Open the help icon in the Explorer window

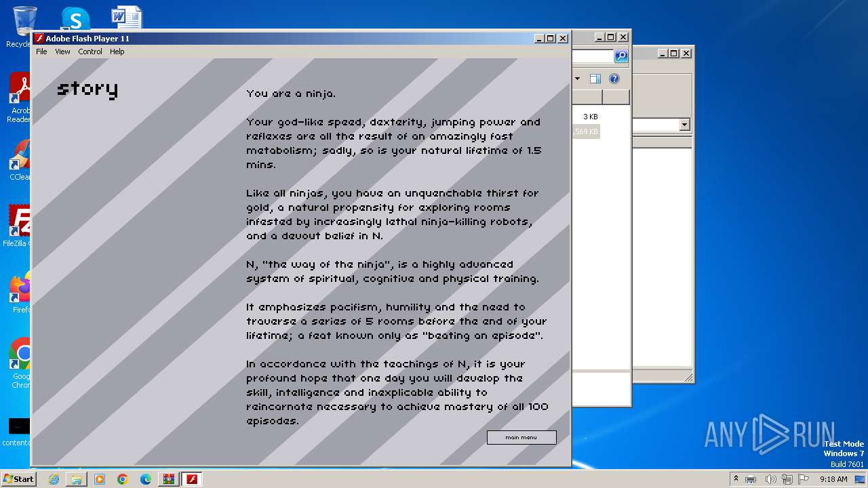pos(614,79)
